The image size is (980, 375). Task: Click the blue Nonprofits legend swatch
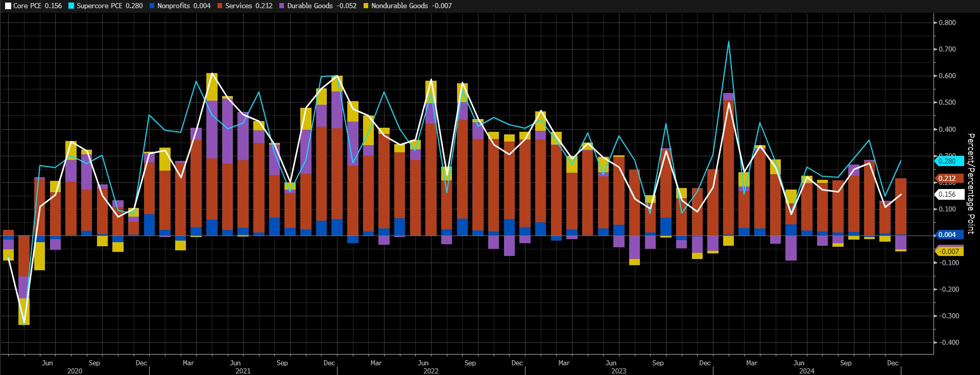pos(152,6)
